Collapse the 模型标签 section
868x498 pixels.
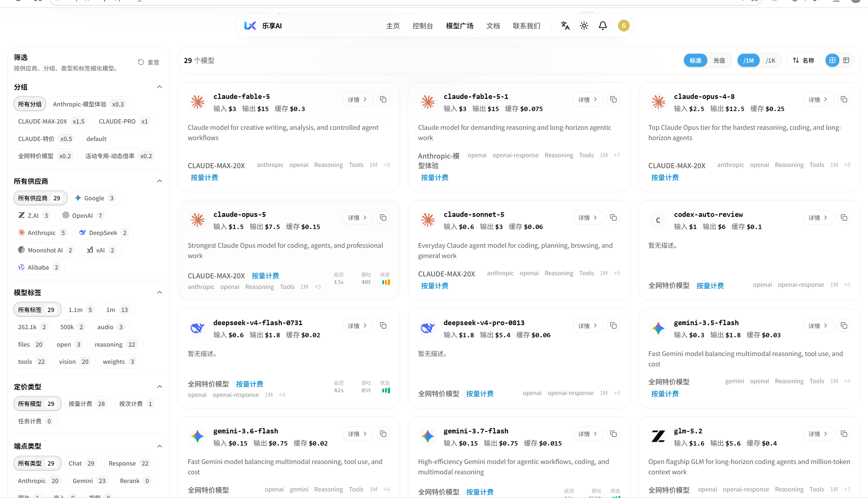pos(159,292)
